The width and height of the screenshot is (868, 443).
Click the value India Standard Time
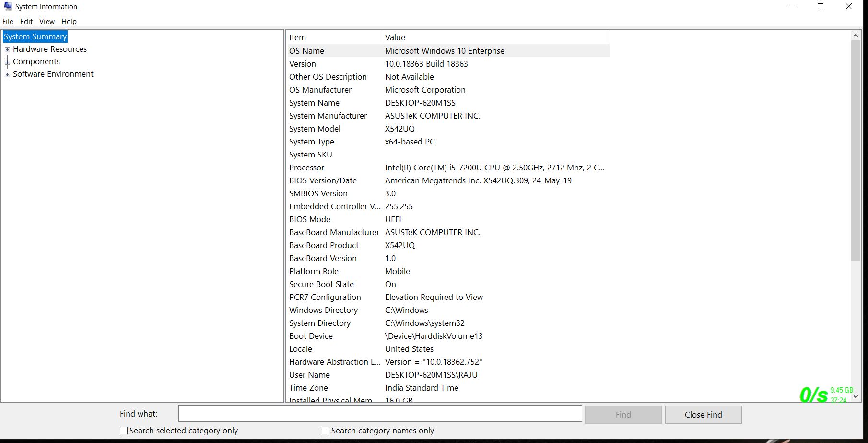[x=422, y=388]
